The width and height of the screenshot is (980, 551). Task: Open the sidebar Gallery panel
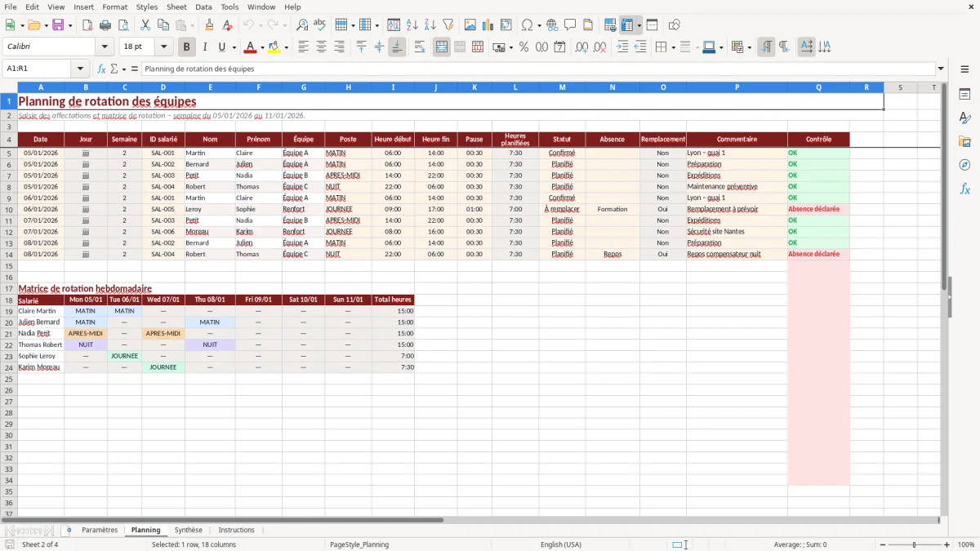point(964,142)
